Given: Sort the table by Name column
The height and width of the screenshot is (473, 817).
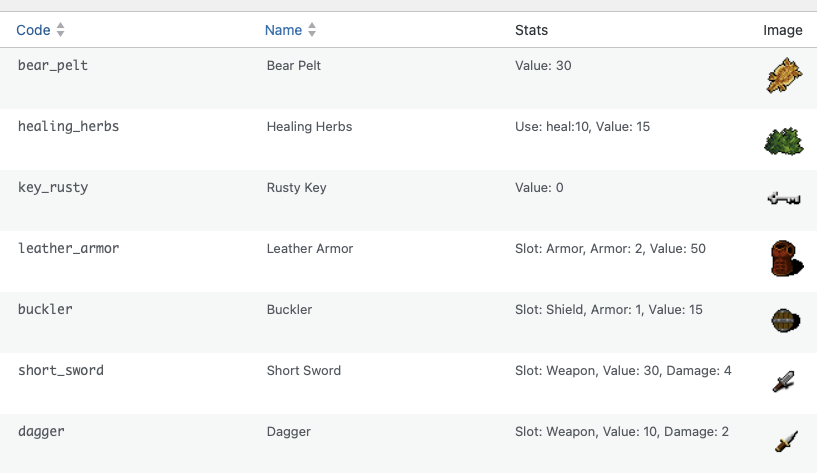Looking at the screenshot, I should pos(283,30).
